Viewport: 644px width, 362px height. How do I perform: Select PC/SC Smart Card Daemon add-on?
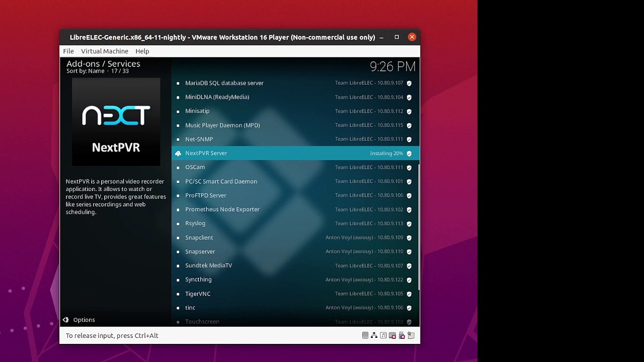click(295, 182)
